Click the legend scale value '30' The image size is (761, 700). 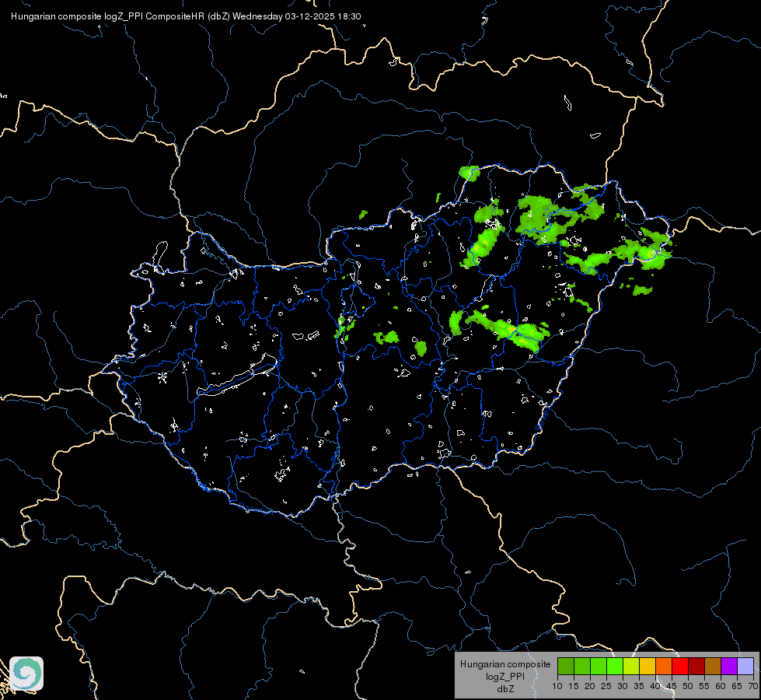[x=623, y=687]
